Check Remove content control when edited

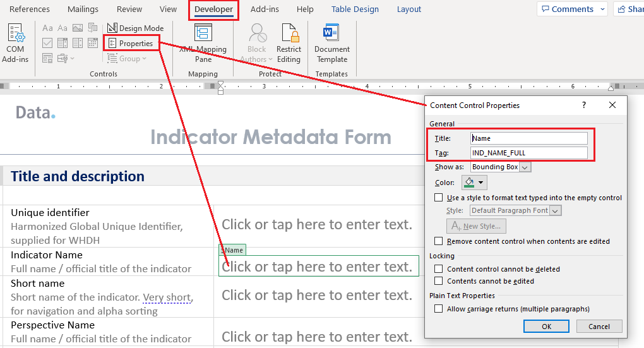point(439,241)
